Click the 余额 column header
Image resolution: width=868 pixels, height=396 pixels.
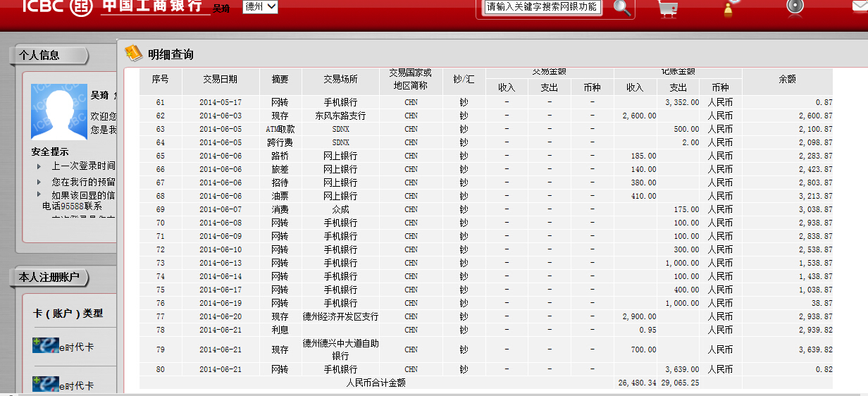[x=787, y=80]
